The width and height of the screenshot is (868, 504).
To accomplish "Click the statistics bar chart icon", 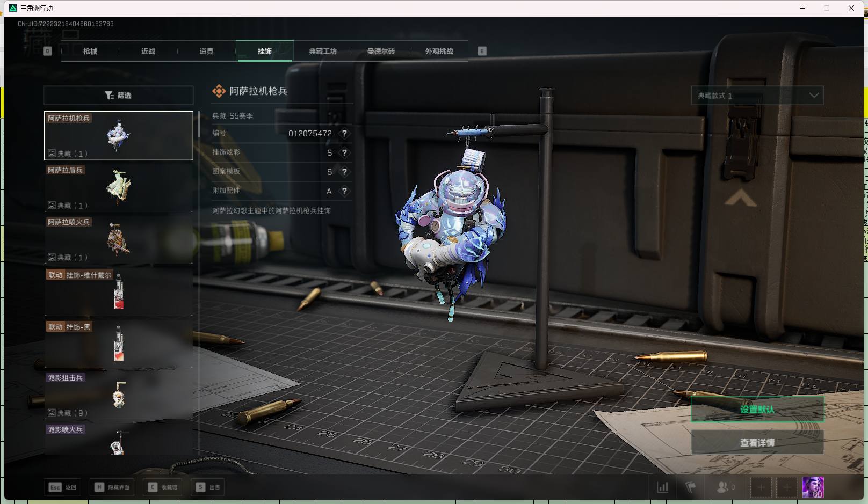I will (663, 487).
